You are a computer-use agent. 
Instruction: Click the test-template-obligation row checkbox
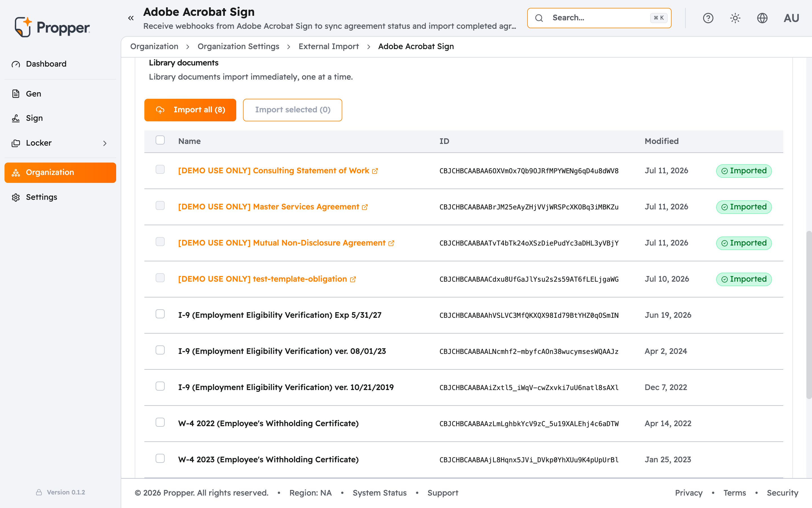pyautogui.click(x=160, y=278)
